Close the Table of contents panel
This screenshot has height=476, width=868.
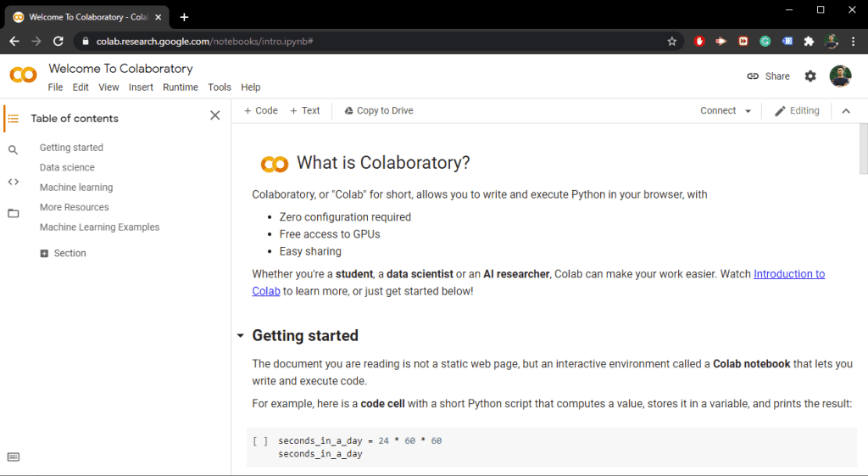click(215, 115)
